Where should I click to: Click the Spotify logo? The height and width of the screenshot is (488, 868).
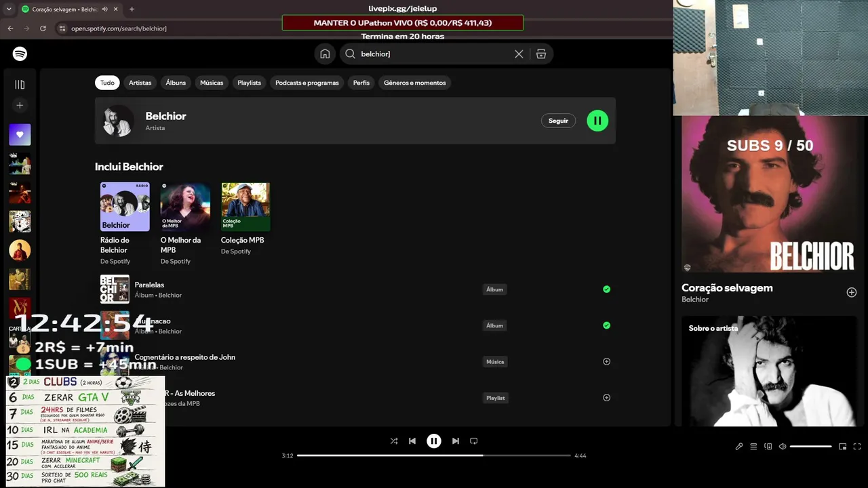pyautogui.click(x=20, y=54)
